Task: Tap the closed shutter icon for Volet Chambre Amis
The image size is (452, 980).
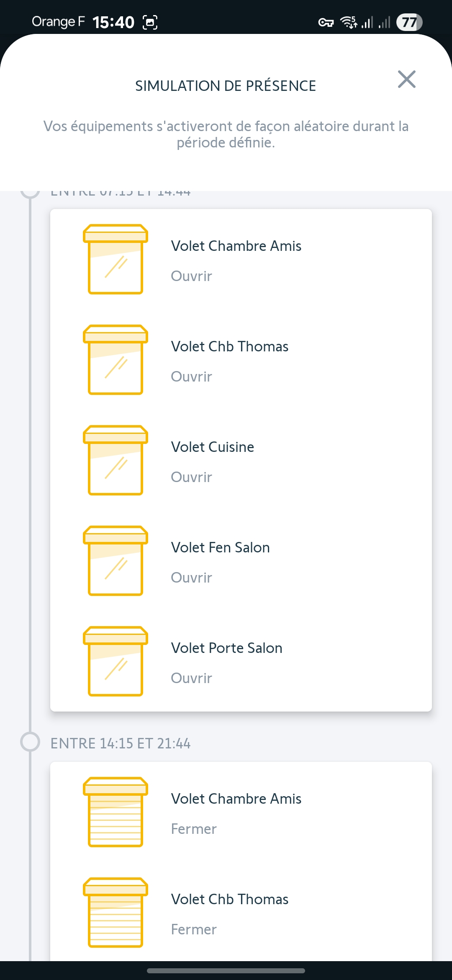Action: (x=116, y=812)
